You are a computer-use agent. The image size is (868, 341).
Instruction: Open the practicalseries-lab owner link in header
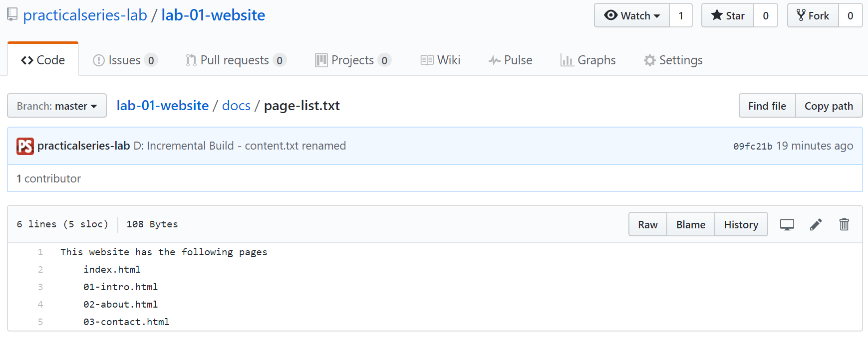coord(85,15)
